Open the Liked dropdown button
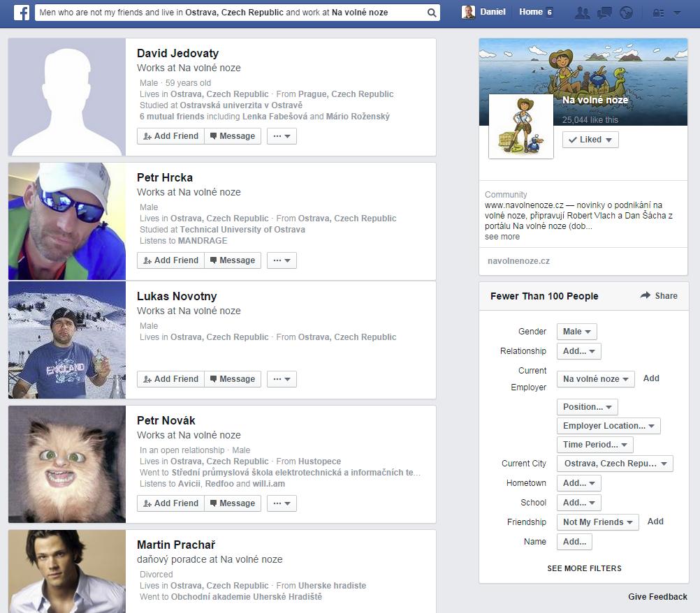Screen dimensions: 700x613 pyautogui.click(x=590, y=140)
